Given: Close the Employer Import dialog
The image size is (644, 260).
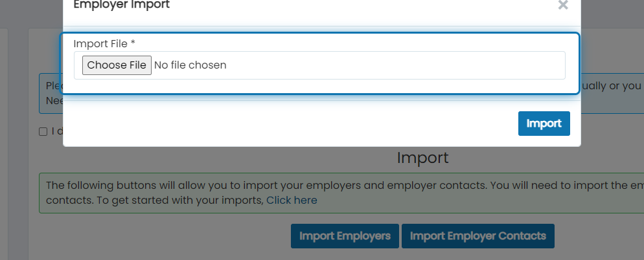Looking at the screenshot, I should coord(562,5).
